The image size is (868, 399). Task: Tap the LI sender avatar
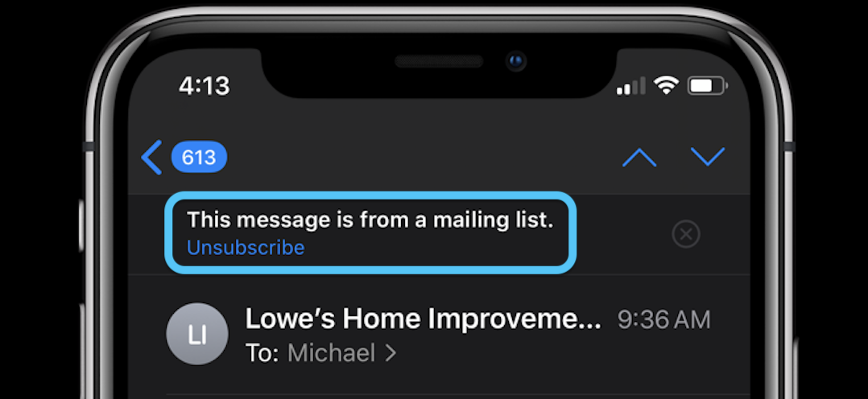[197, 334]
